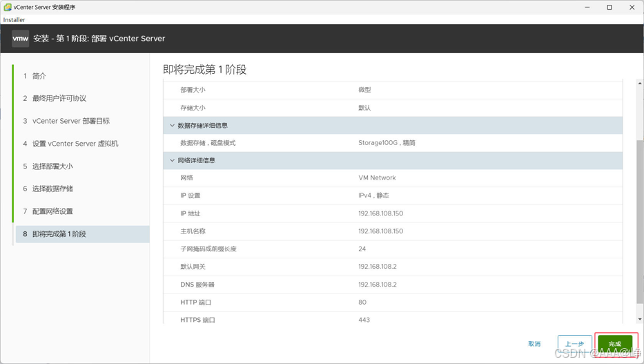Click the vCenter Server installer title bar icon
The image size is (644, 364).
click(x=8, y=7)
